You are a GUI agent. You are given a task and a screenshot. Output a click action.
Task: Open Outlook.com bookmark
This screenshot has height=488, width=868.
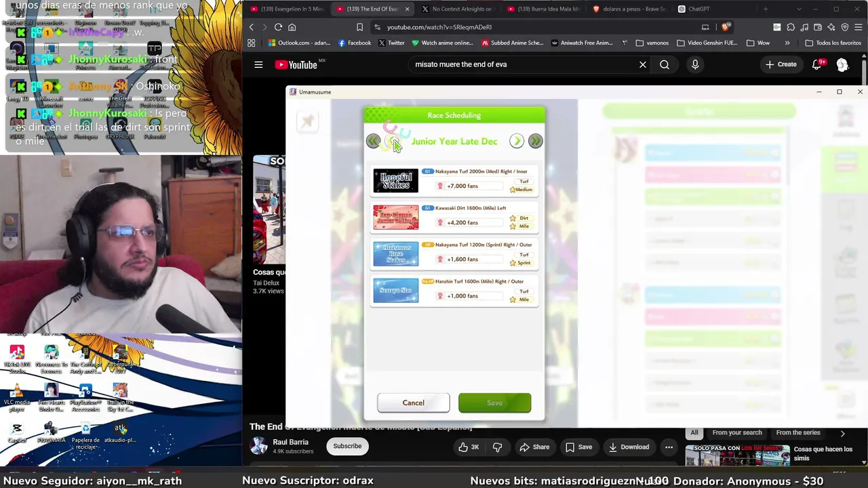299,43
